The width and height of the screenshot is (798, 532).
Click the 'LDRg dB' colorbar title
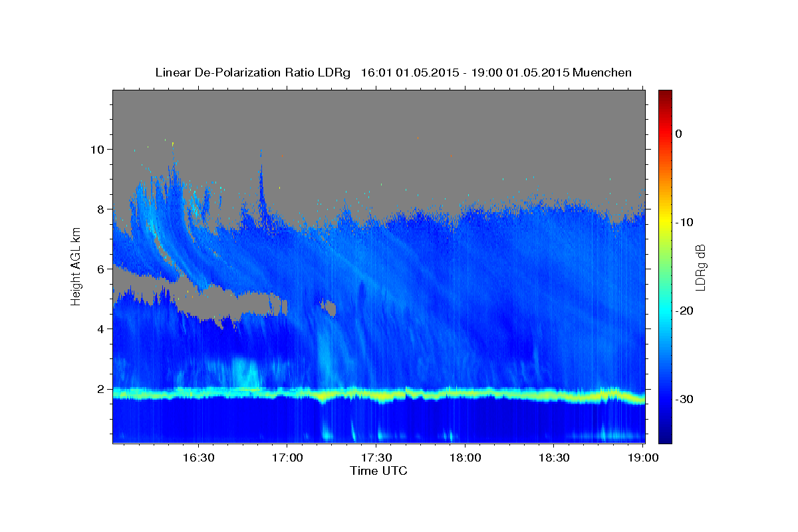click(x=701, y=267)
